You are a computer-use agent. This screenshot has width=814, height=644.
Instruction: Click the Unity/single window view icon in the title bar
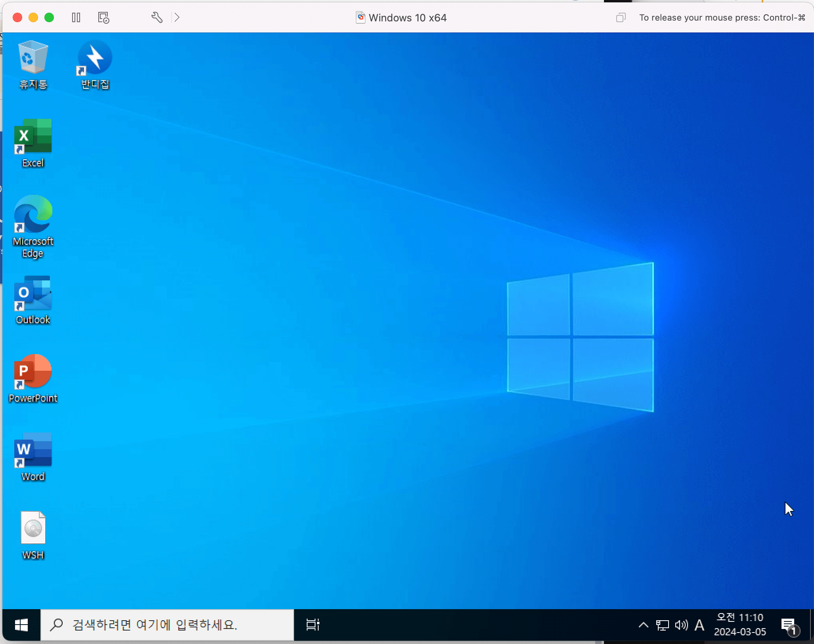[621, 17]
